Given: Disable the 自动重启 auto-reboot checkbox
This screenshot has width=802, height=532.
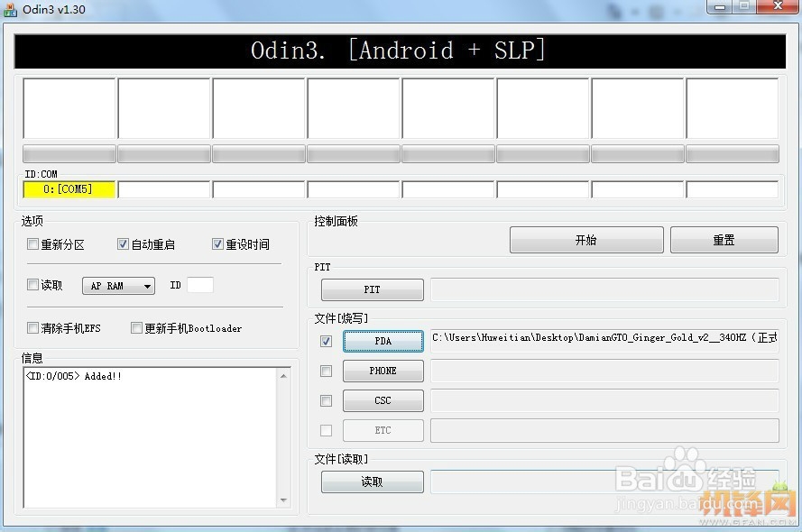Looking at the screenshot, I should point(123,243).
